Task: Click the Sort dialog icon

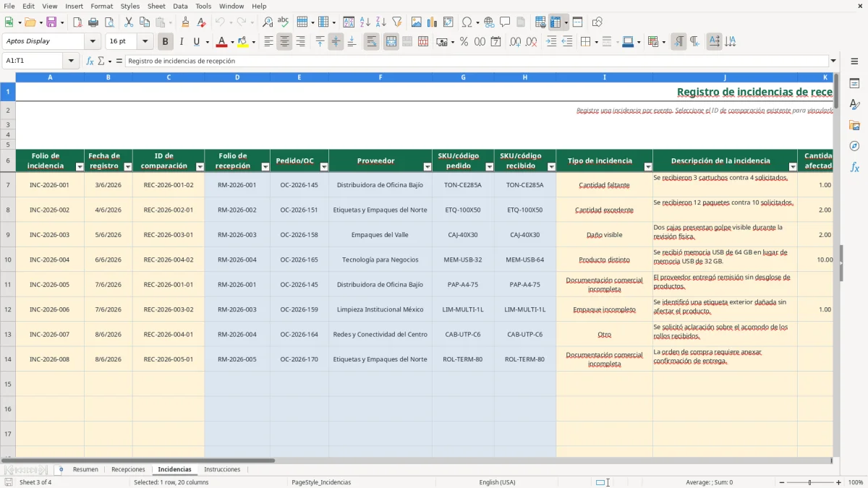Action: tap(349, 22)
